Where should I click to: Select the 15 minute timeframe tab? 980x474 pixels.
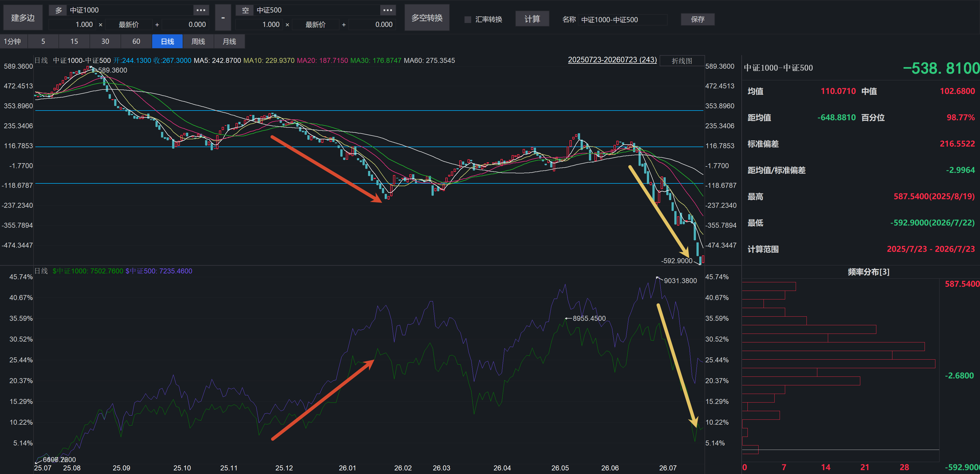click(74, 42)
